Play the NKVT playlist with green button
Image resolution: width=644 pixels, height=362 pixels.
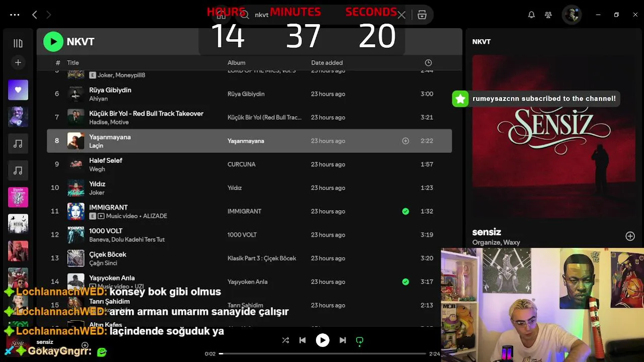(53, 42)
